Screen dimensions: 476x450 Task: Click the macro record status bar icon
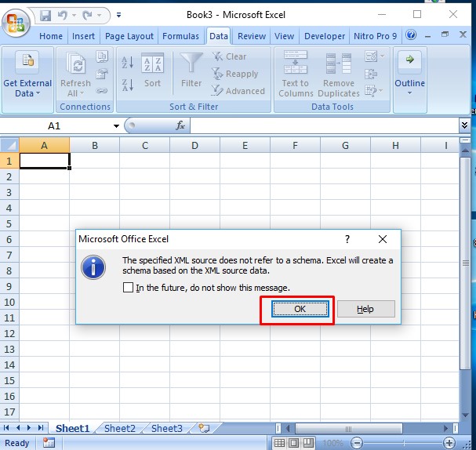tap(49, 443)
